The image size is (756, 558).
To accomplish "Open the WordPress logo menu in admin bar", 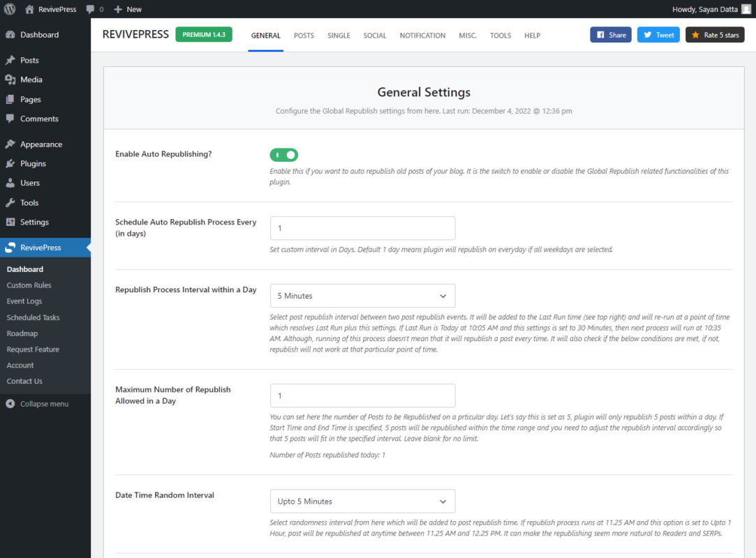I will coord(8,9).
